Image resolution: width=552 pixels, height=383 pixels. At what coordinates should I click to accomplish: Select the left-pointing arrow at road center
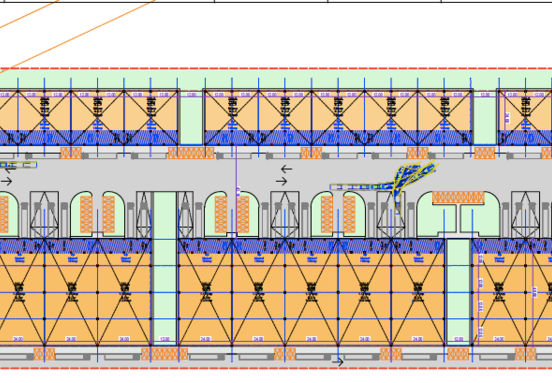click(x=287, y=169)
